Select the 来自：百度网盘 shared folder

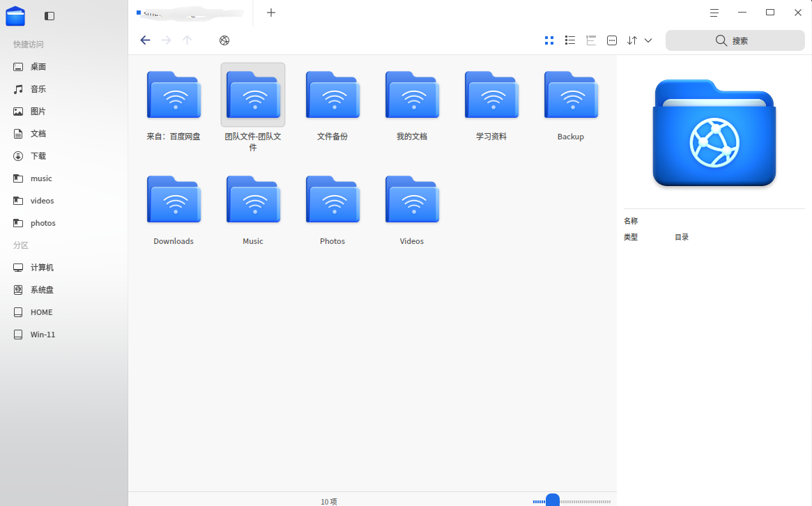[174, 106]
